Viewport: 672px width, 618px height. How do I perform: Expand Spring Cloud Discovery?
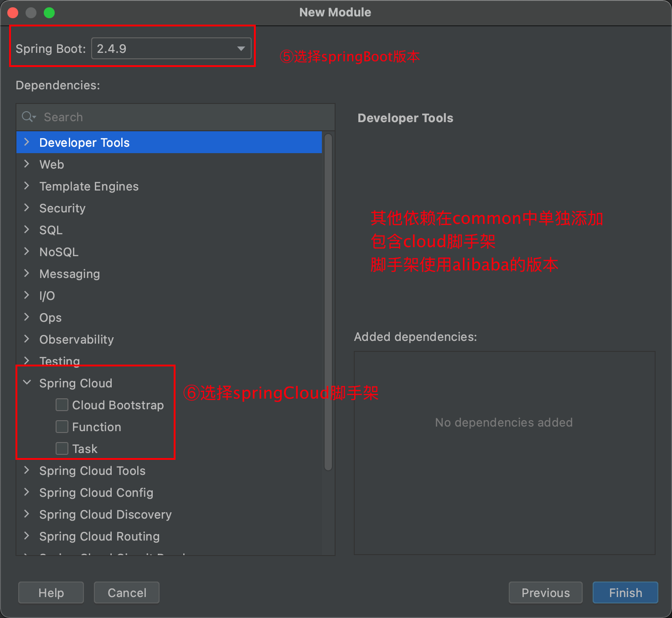(x=26, y=515)
